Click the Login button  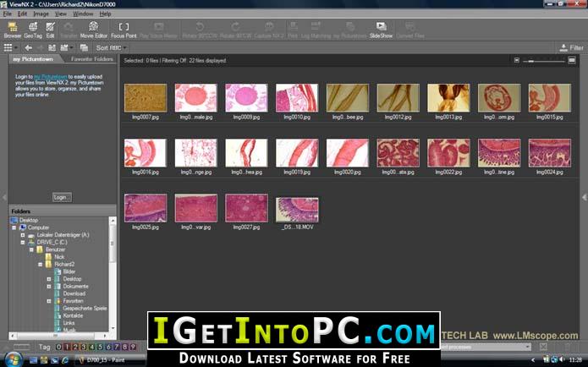[x=62, y=197]
